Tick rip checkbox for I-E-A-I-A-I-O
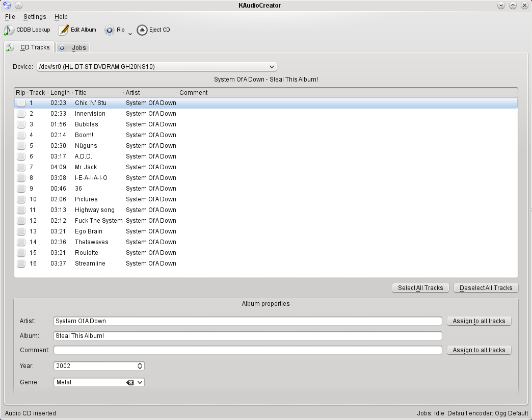Viewport: 532px width, 420px height. (x=21, y=178)
